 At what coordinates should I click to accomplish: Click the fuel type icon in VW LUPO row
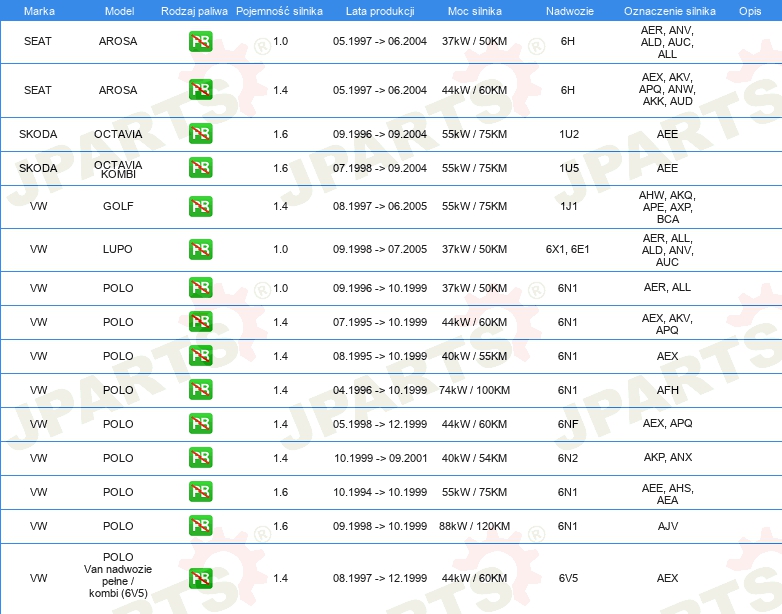pyautogui.click(x=200, y=249)
